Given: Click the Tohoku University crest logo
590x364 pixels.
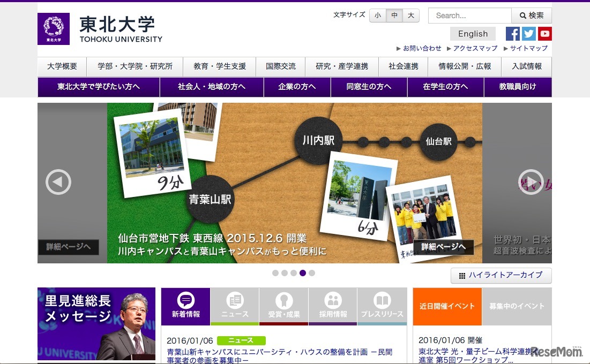Looking at the screenshot, I should 53,29.
